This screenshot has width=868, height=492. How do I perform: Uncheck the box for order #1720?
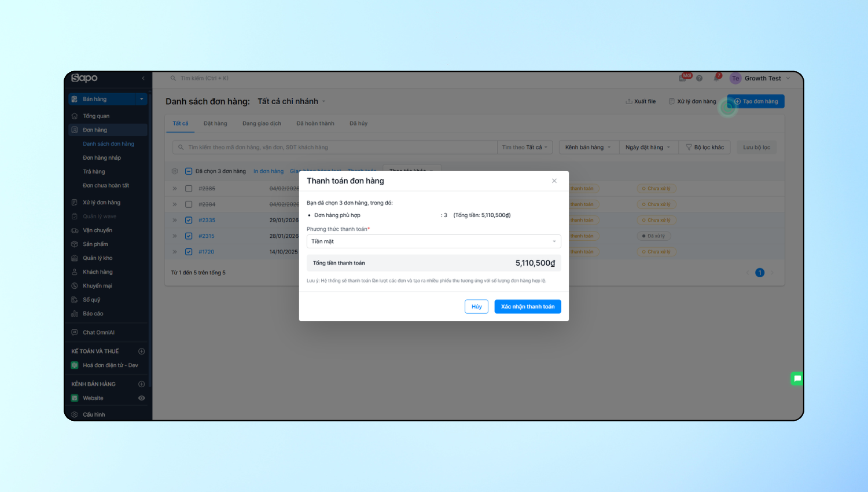pos(189,252)
